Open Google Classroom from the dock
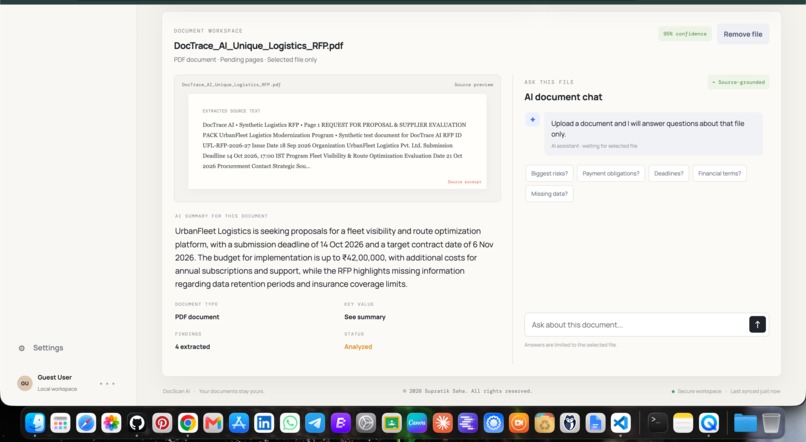 (x=392, y=423)
